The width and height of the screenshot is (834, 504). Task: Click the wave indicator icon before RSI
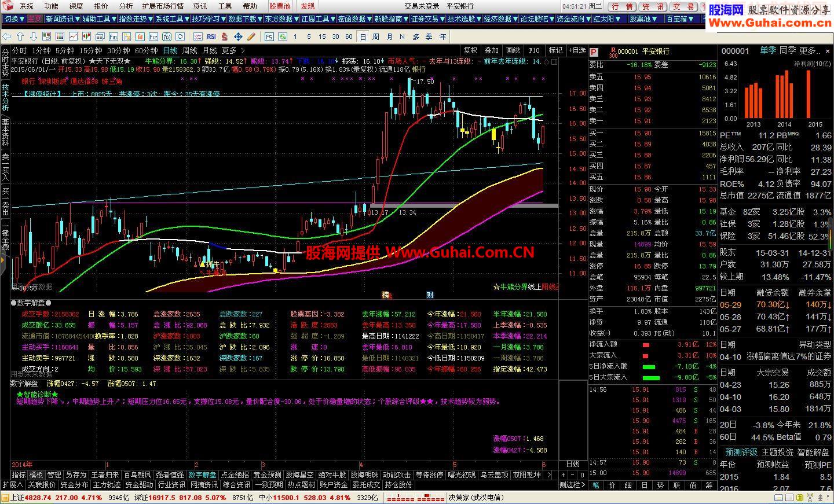click(198, 36)
